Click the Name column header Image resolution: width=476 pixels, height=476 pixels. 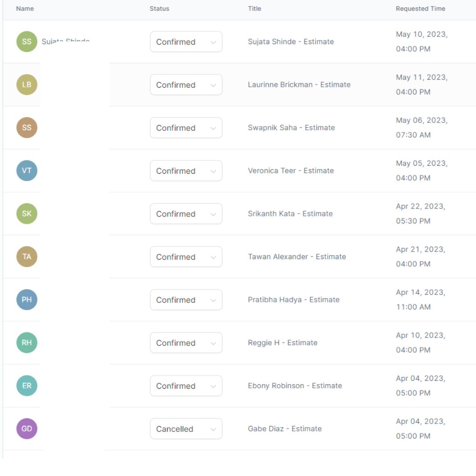[25, 9]
